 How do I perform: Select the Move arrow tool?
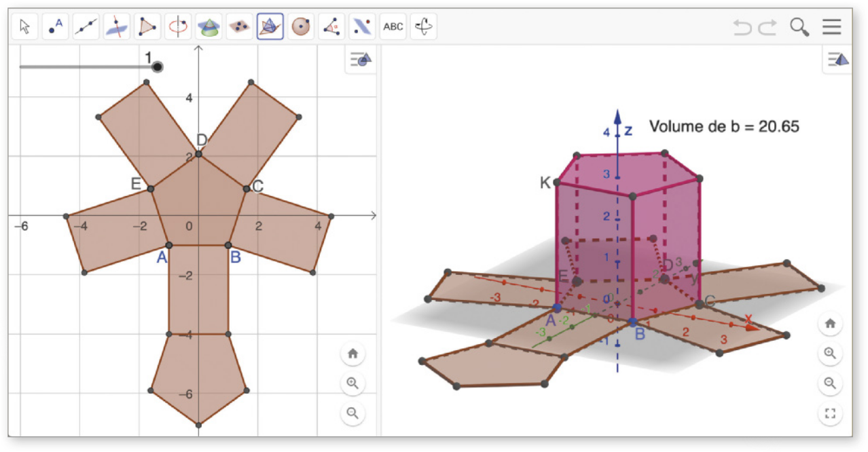tap(25, 26)
